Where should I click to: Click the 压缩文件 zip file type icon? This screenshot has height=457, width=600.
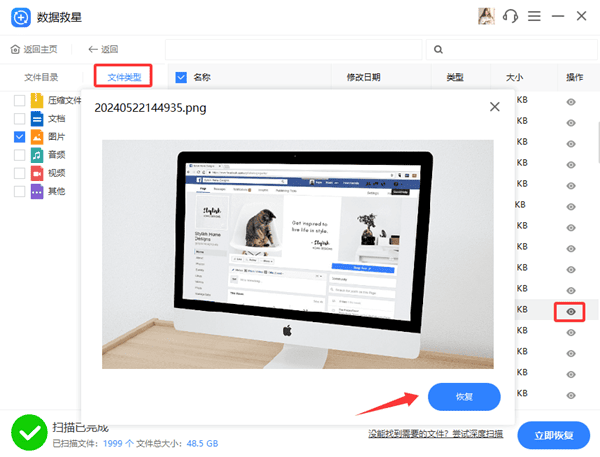(37, 100)
